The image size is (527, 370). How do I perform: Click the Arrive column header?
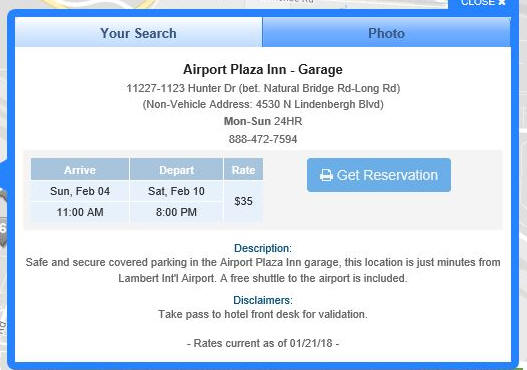[x=80, y=170]
